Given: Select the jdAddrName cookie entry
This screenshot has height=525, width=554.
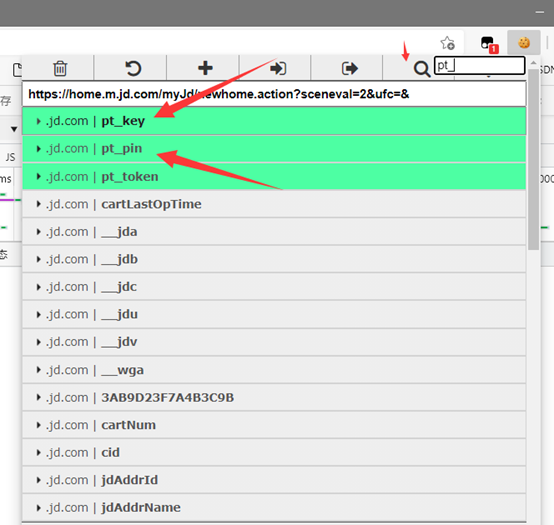Looking at the screenshot, I should point(274,508).
